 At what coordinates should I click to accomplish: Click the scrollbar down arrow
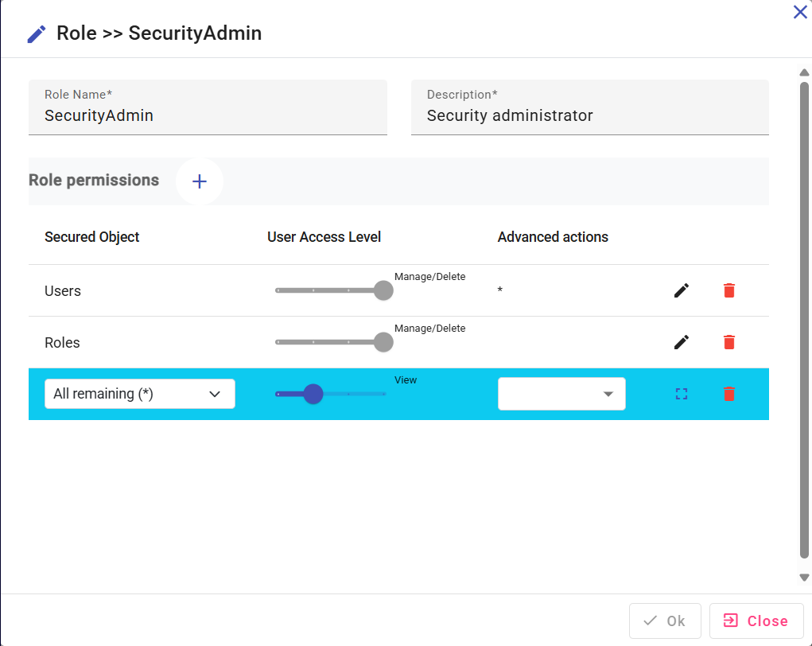(x=804, y=578)
